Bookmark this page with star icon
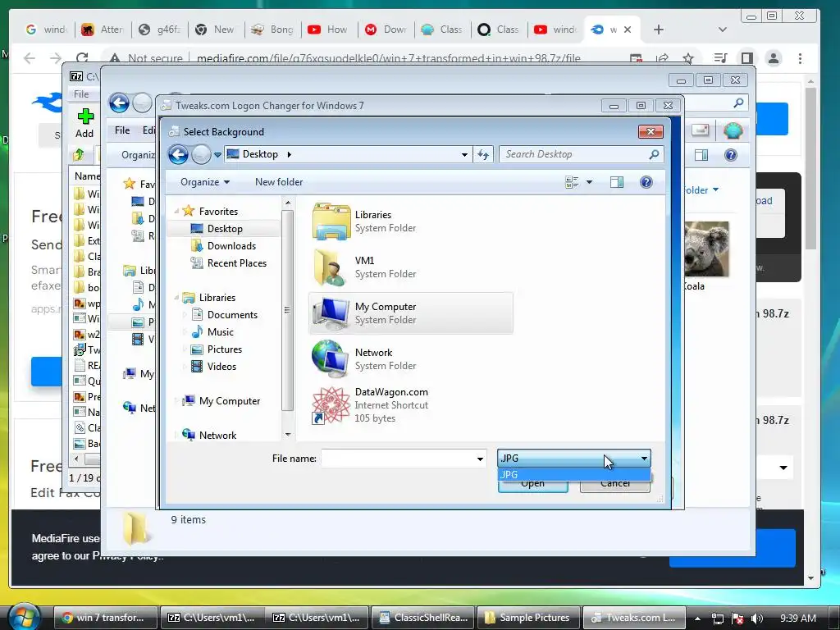 [x=688, y=58]
